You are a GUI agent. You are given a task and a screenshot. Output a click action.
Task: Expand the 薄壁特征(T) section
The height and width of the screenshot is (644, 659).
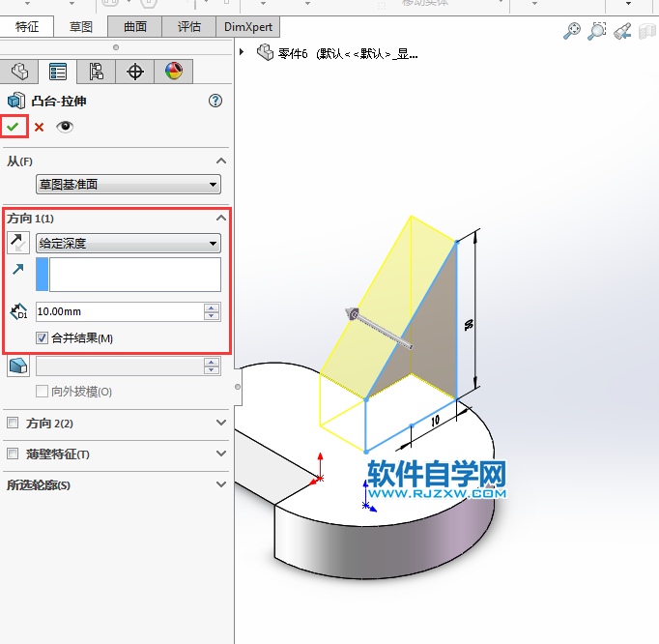221,454
